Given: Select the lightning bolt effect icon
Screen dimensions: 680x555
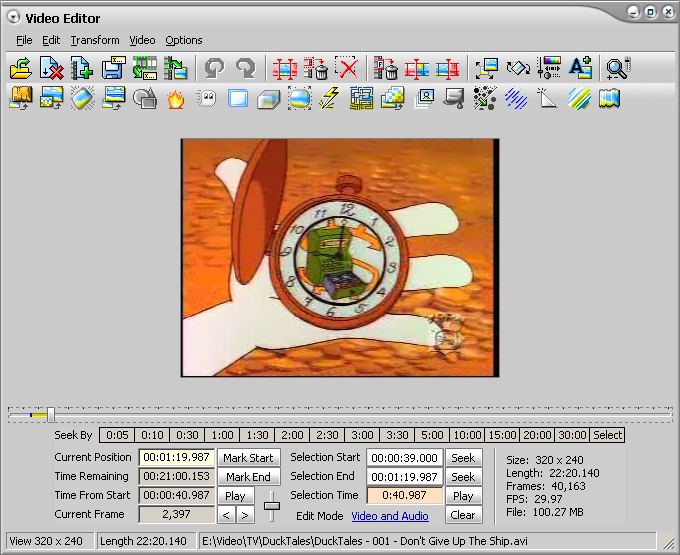Looking at the screenshot, I should coord(330,98).
